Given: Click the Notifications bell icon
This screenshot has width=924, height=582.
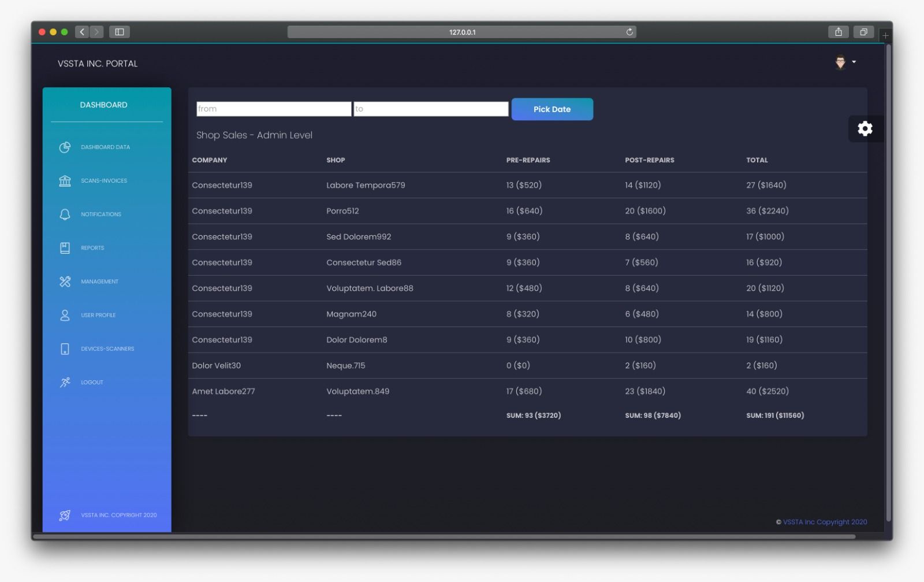Looking at the screenshot, I should coord(65,214).
